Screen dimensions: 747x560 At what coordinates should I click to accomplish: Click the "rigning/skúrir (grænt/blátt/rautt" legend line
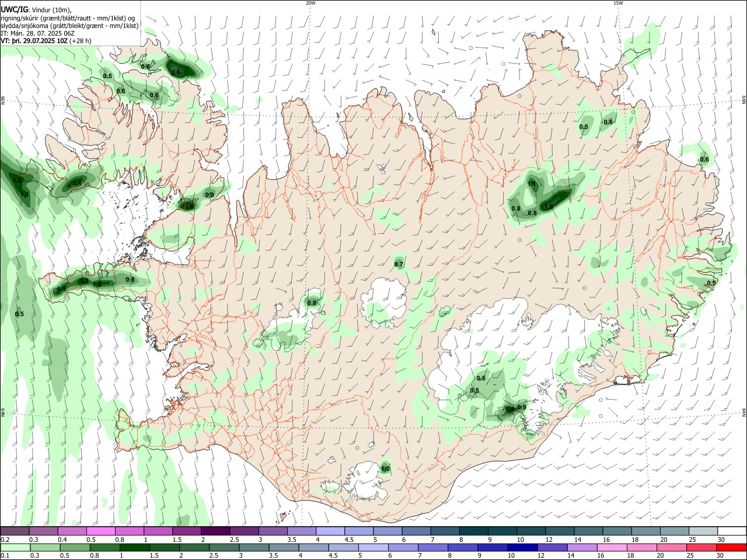[x=69, y=18]
